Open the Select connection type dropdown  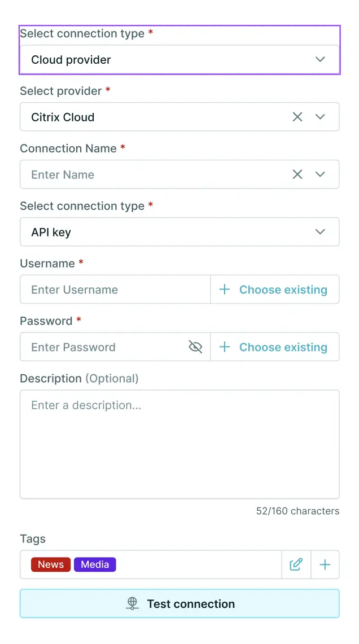coord(320,59)
